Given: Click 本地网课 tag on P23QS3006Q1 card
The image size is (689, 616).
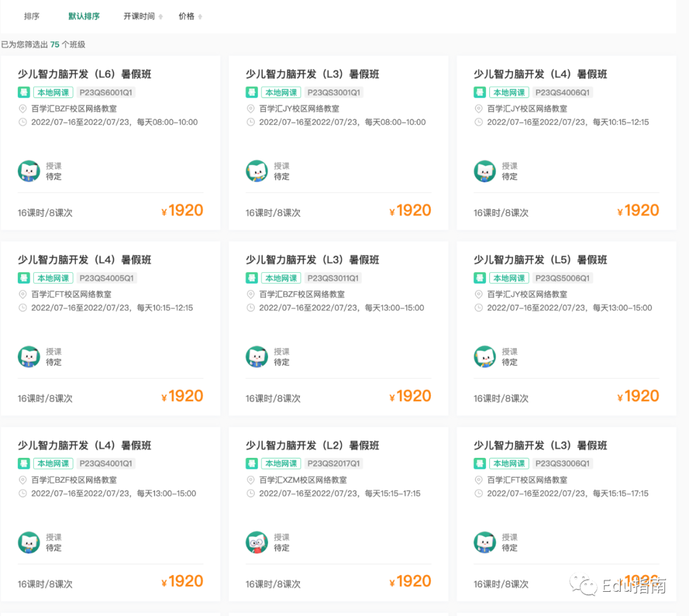Looking at the screenshot, I should (x=508, y=464).
